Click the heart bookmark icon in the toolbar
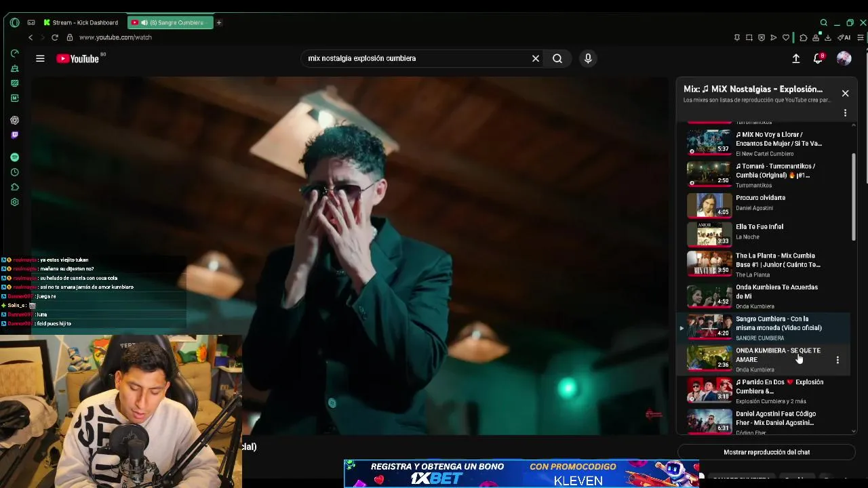 786,37
